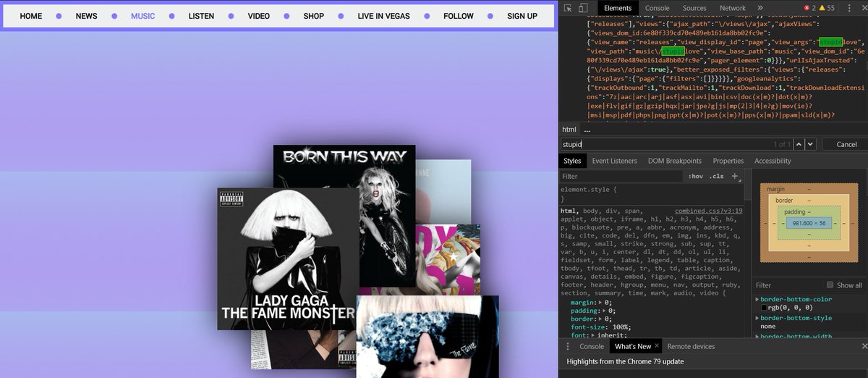
Task: Open SIGN UP in site navigation
Action: 522,16
